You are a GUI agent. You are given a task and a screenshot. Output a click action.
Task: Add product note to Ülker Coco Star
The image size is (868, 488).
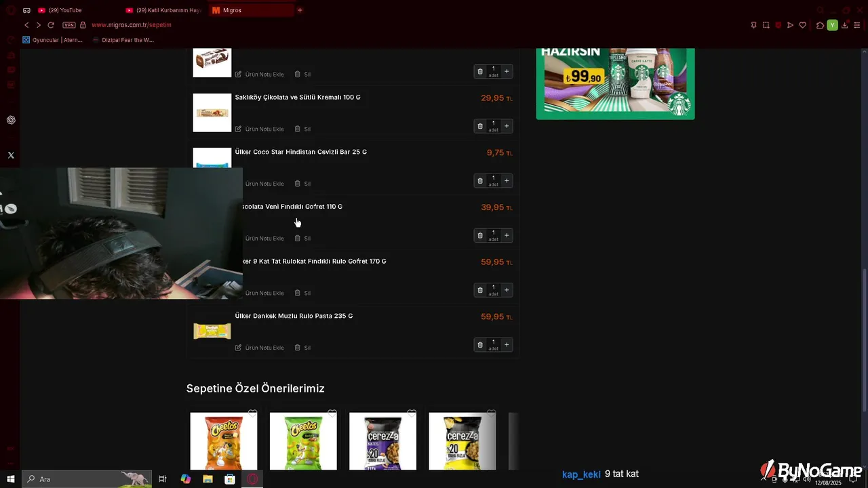[x=264, y=184]
